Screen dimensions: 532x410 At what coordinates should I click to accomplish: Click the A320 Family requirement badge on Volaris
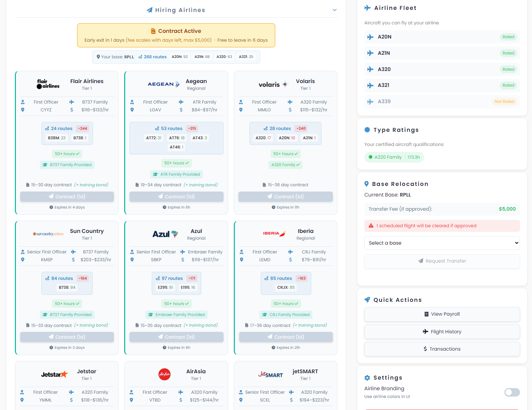285,165
